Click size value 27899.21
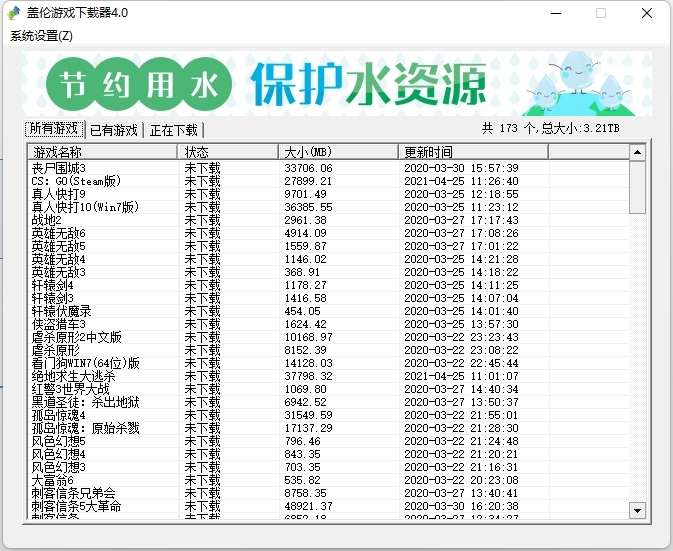The width and height of the screenshot is (673, 551). tap(308, 181)
